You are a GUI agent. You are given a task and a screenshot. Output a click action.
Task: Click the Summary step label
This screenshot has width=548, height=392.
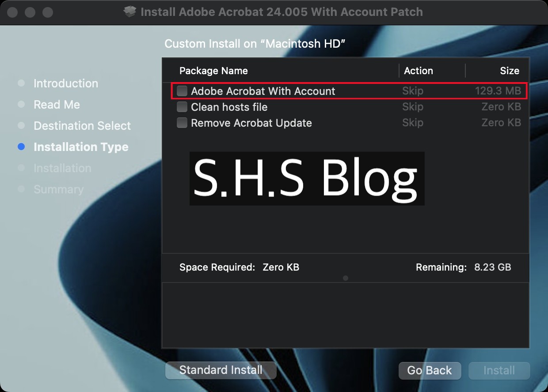[x=58, y=189]
